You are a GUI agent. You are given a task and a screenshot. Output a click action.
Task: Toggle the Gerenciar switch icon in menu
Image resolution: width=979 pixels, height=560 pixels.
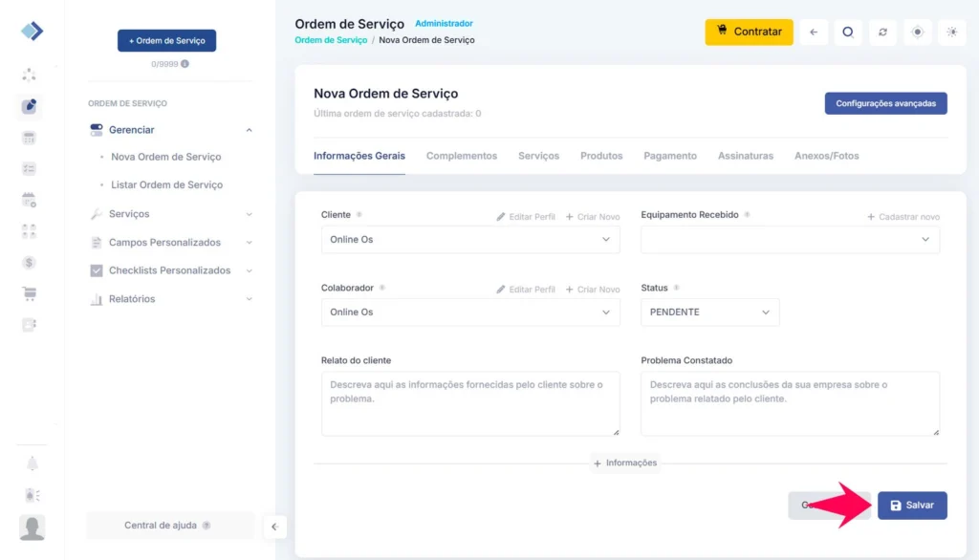click(x=97, y=130)
